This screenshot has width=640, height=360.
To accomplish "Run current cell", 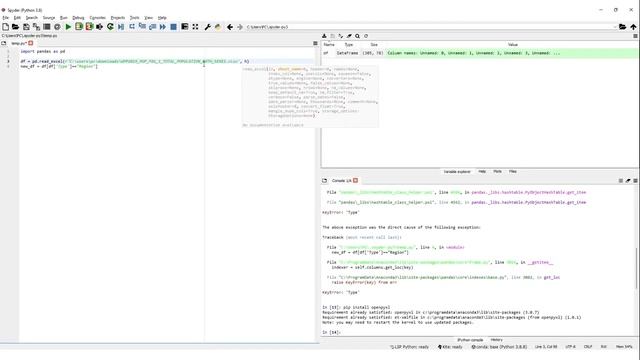I will (79, 27).
